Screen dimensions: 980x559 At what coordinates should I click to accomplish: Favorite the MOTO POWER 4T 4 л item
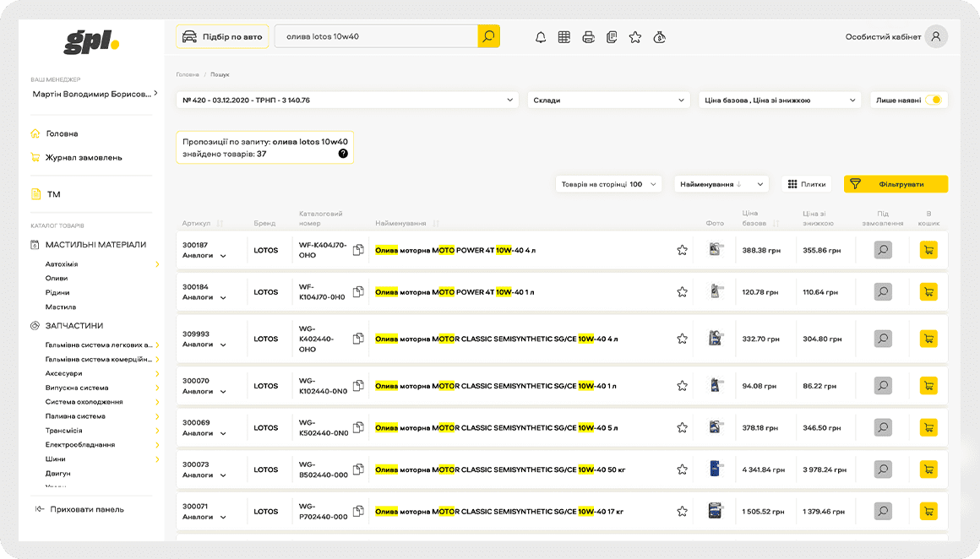[x=682, y=250]
